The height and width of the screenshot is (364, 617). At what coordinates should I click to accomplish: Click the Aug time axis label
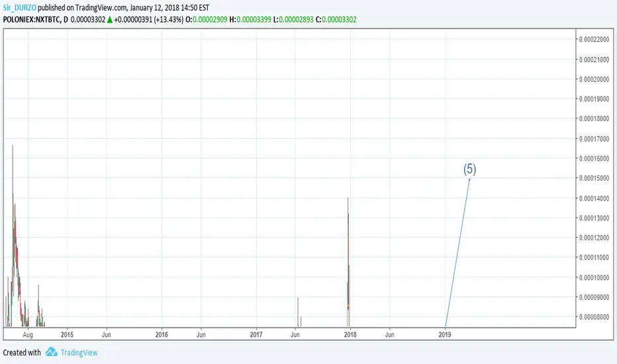28,334
